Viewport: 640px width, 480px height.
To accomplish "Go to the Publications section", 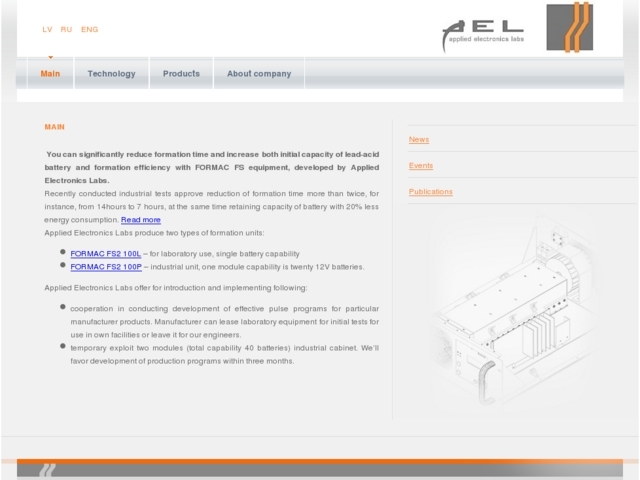I will pos(431,191).
